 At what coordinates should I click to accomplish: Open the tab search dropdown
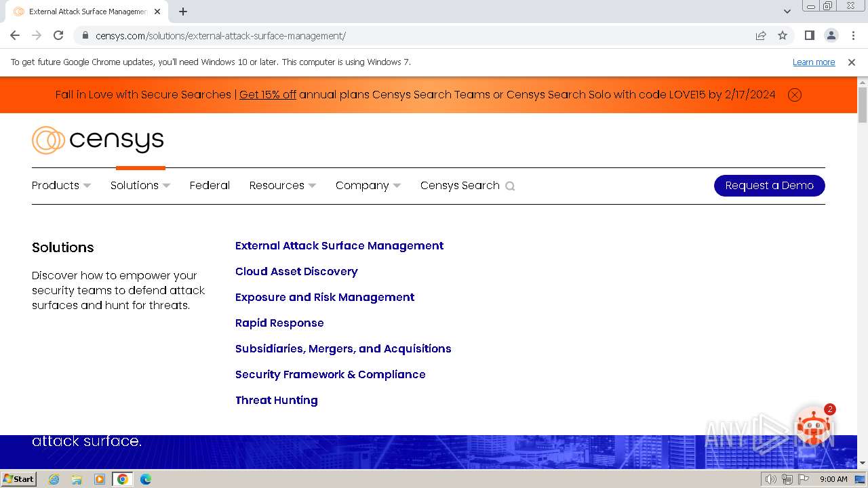[x=787, y=12]
